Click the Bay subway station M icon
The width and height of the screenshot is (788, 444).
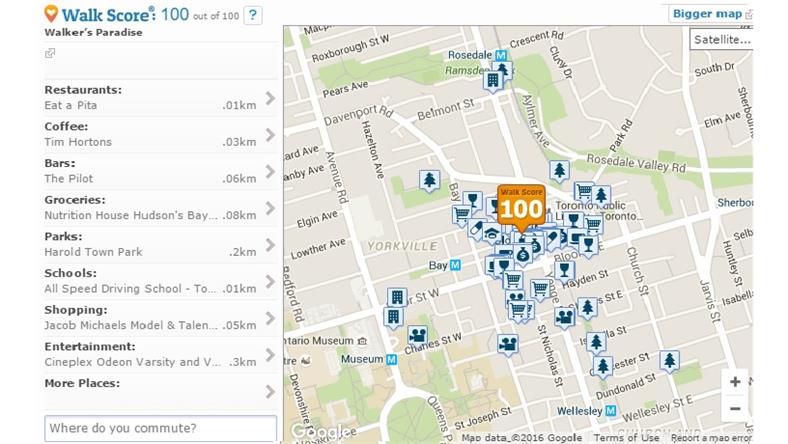click(455, 266)
